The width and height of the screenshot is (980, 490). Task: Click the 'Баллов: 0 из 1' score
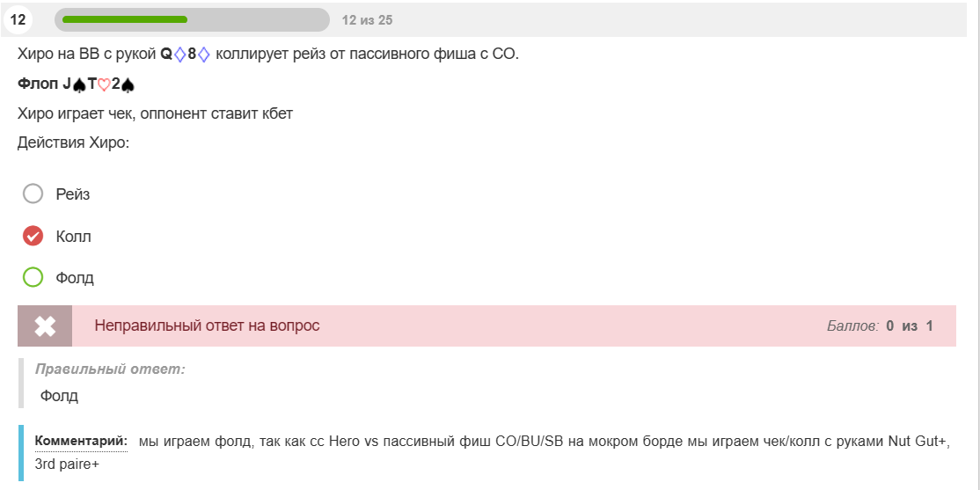880,325
